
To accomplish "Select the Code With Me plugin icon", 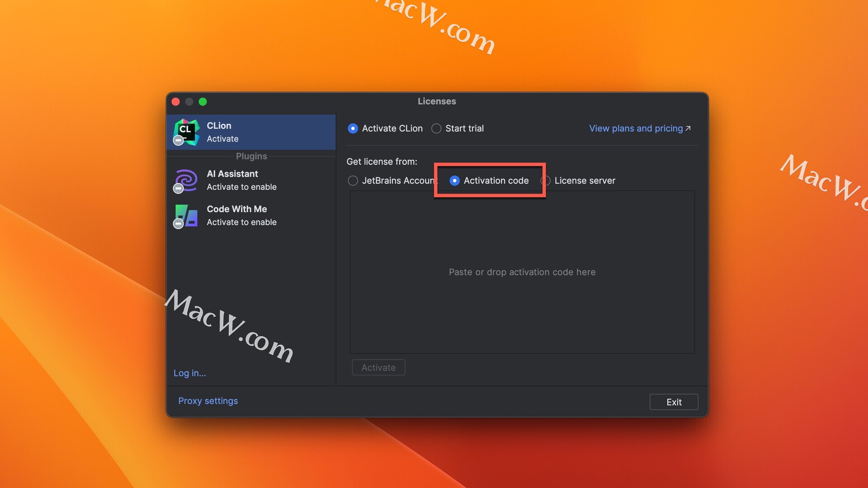I will (x=187, y=216).
